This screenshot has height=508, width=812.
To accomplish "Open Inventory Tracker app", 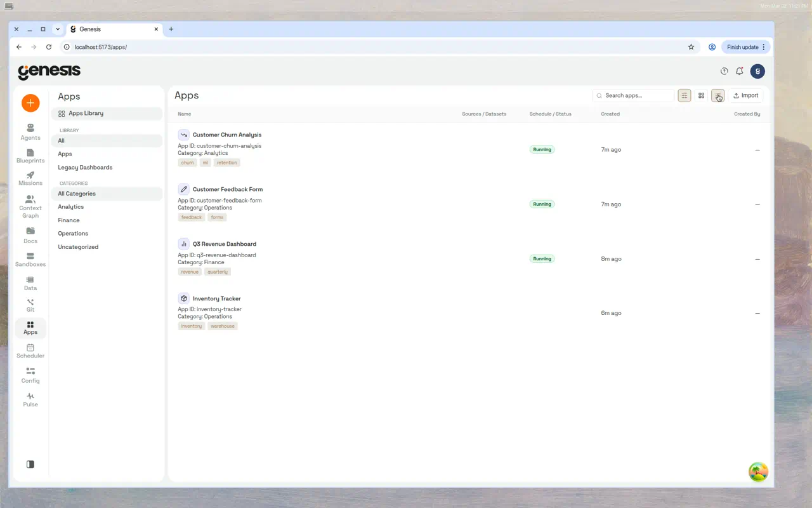I will tap(217, 298).
